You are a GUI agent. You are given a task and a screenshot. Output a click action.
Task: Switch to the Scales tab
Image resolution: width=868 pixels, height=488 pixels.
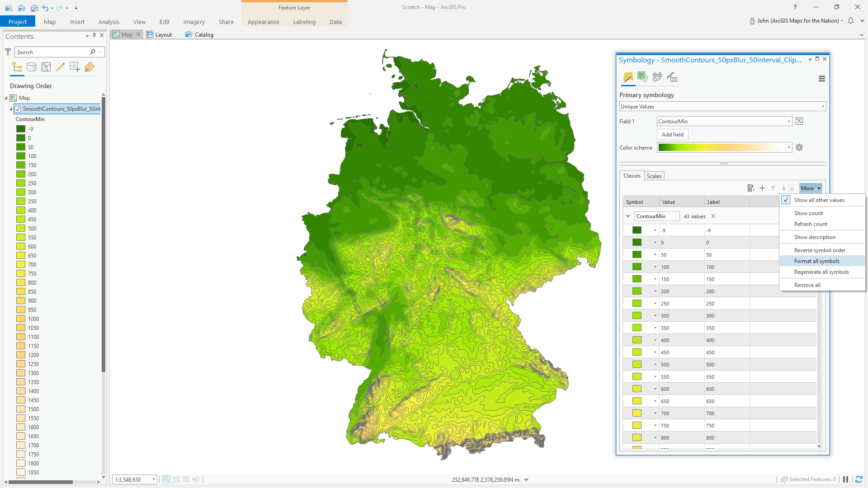tap(654, 176)
